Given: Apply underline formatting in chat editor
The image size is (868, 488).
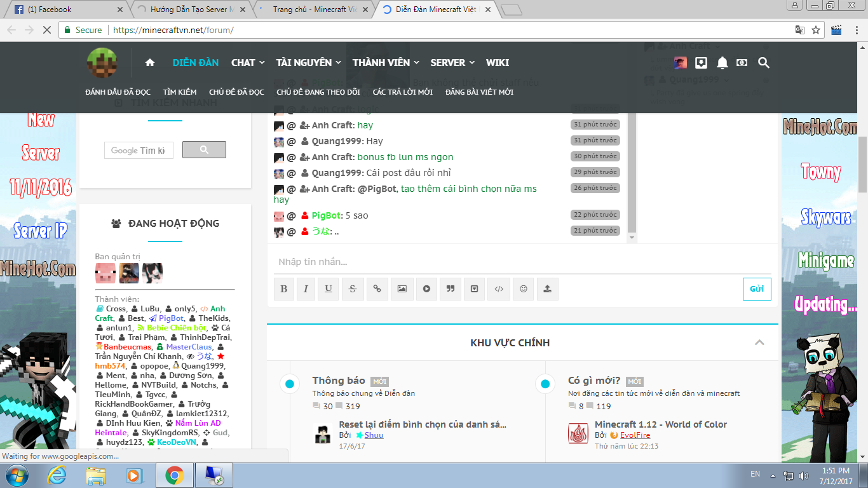Looking at the screenshot, I should point(328,288).
